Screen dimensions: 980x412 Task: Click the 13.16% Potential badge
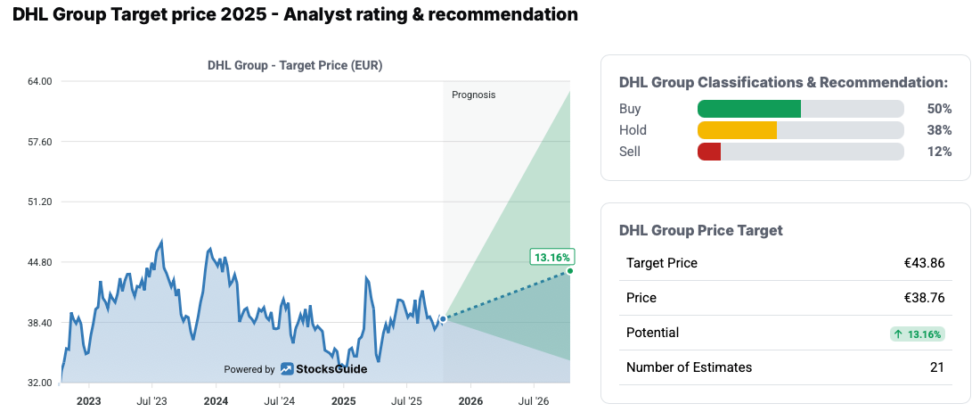point(917,334)
